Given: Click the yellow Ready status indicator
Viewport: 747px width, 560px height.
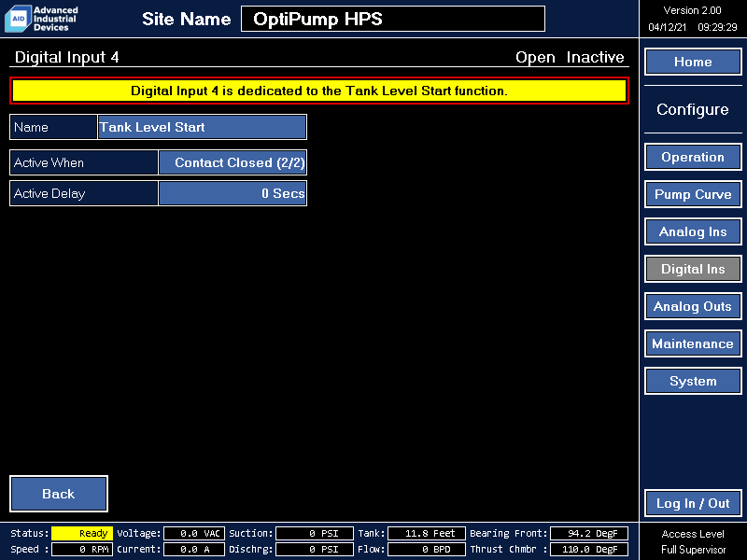Looking at the screenshot, I should coord(82,533).
